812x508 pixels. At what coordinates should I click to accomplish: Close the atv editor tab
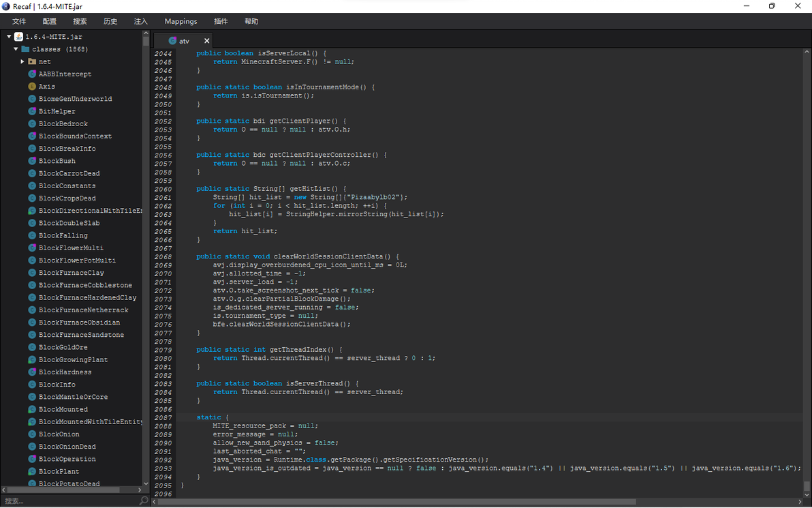(x=207, y=41)
